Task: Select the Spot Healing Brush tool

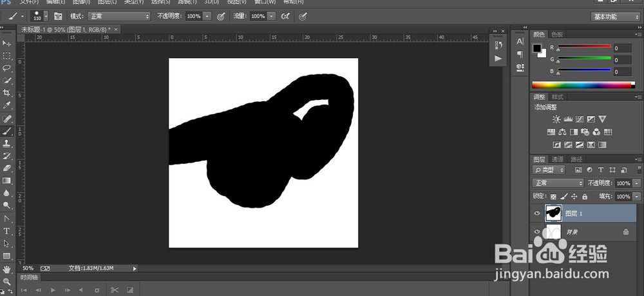Action: pyautogui.click(x=6, y=119)
